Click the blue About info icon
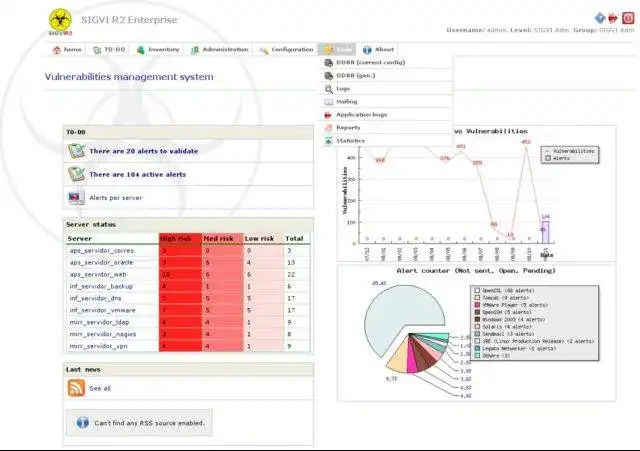The image size is (640, 451). click(x=367, y=50)
